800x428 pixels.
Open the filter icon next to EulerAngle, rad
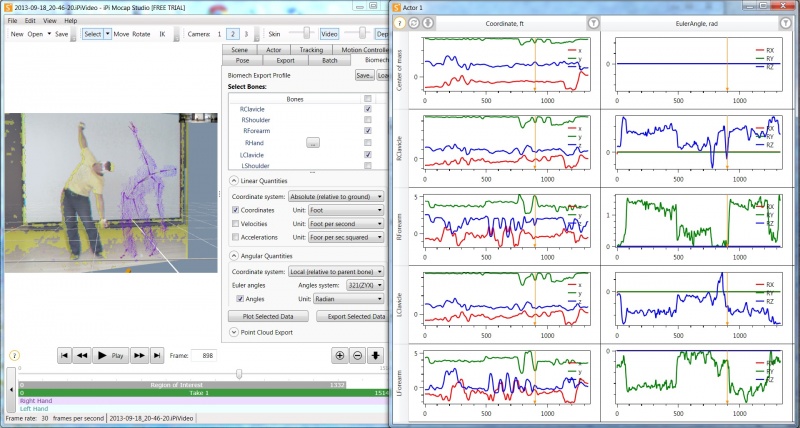pos(785,23)
